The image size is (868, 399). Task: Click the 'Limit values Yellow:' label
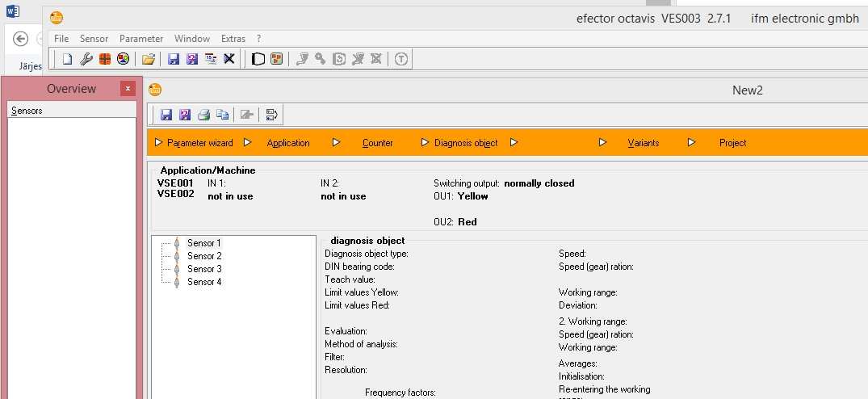pyautogui.click(x=362, y=292)
